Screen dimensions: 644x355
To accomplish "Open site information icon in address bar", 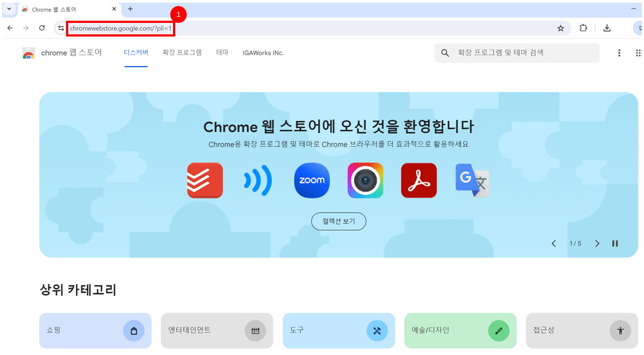I will point(61,28).
